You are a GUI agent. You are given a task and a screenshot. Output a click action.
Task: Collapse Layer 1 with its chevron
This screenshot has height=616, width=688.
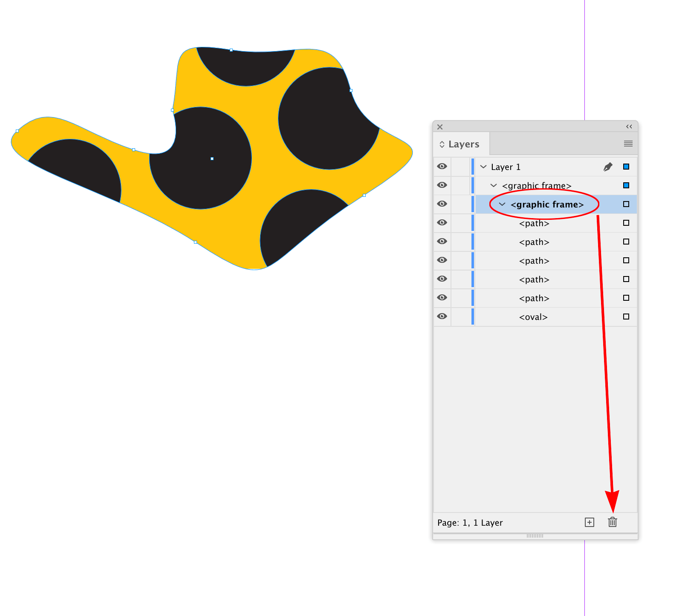[483, 167]
